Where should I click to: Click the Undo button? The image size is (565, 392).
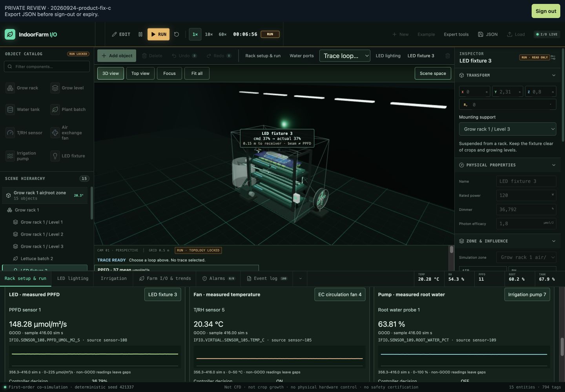tap(184, 56)
